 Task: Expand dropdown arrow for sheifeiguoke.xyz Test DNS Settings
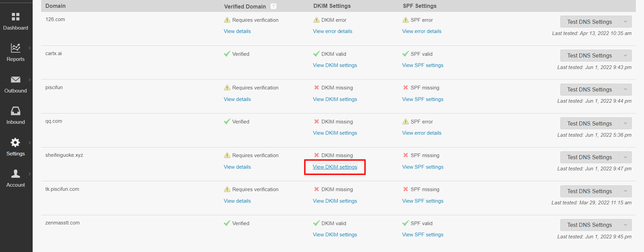pos(625,157)
